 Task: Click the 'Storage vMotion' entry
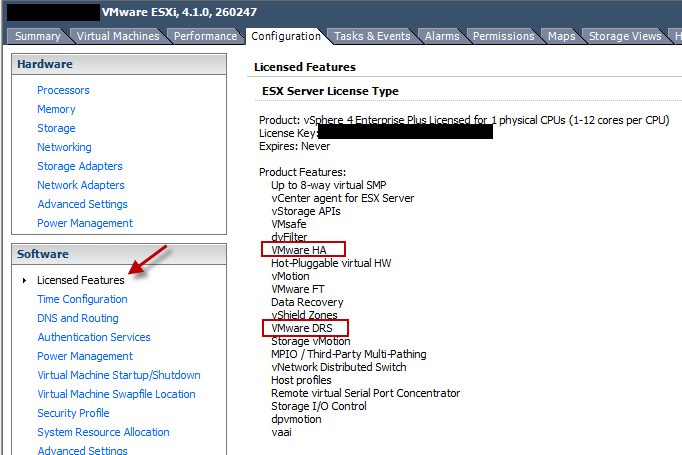coord(311,341)
